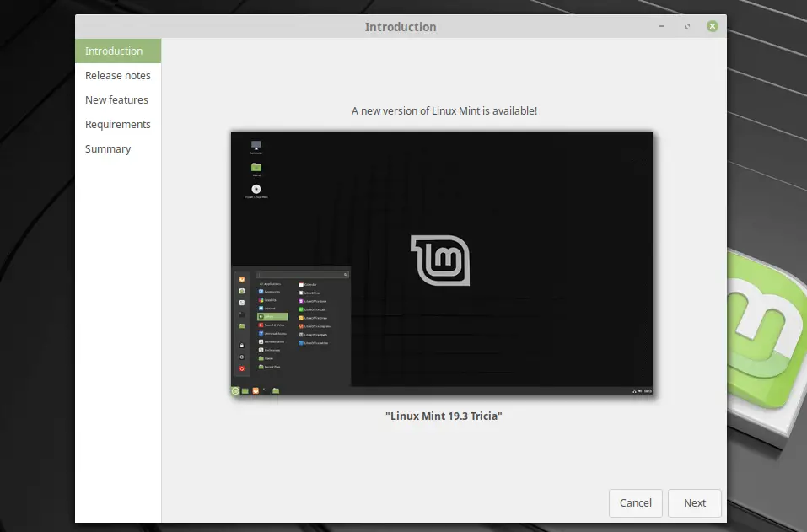Minimize the Introduction window
The width and height of the screenshot is (807, 532).
click(x=662, y=26)
